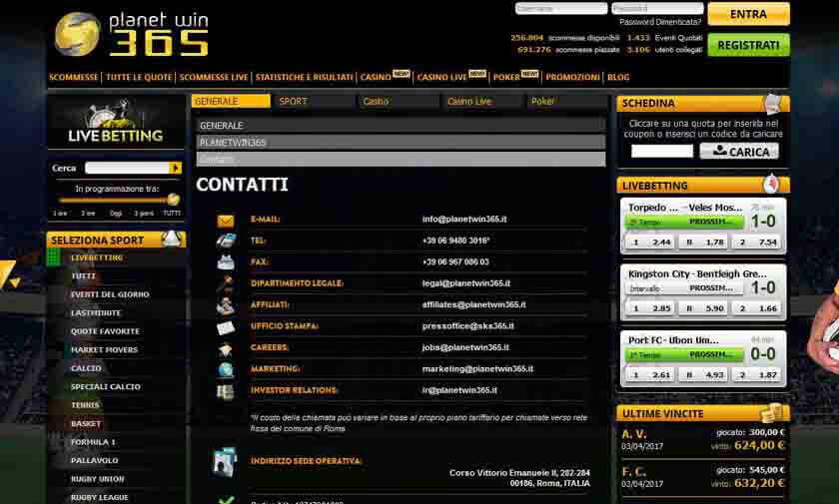Set the time slider to 1 ora
Screen dimensions: 839x504
point(60,213)
